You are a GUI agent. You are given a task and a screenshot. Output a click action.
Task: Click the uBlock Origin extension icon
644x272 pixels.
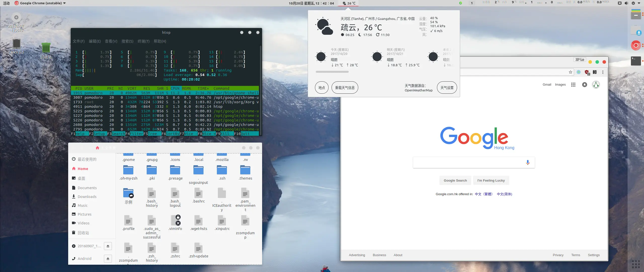point(587,72)
